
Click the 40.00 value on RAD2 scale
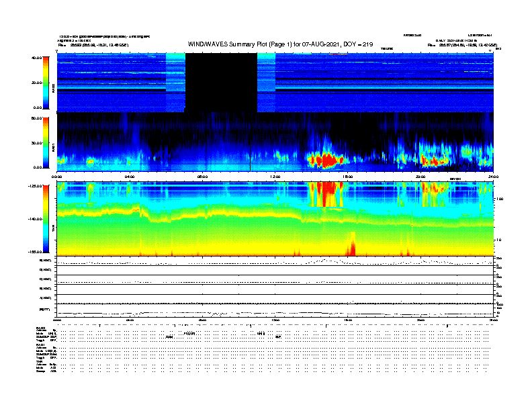pos(36,58)
